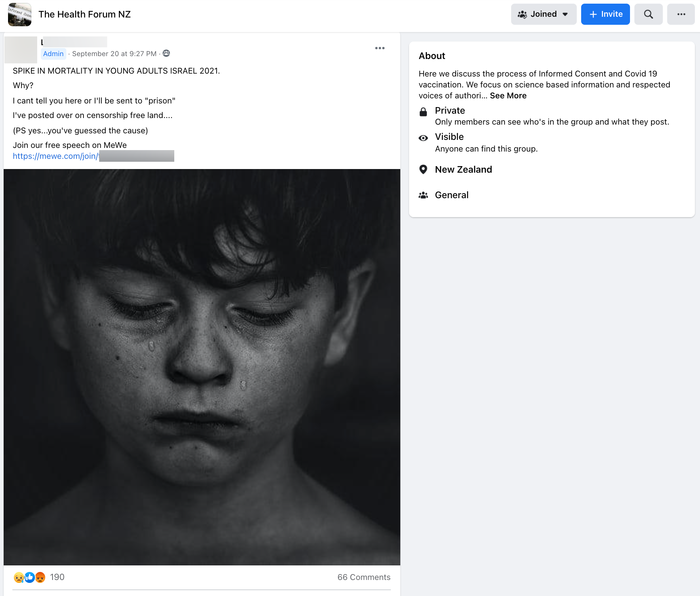Expand the Joined membership dropdown

[x=544, y=14]
